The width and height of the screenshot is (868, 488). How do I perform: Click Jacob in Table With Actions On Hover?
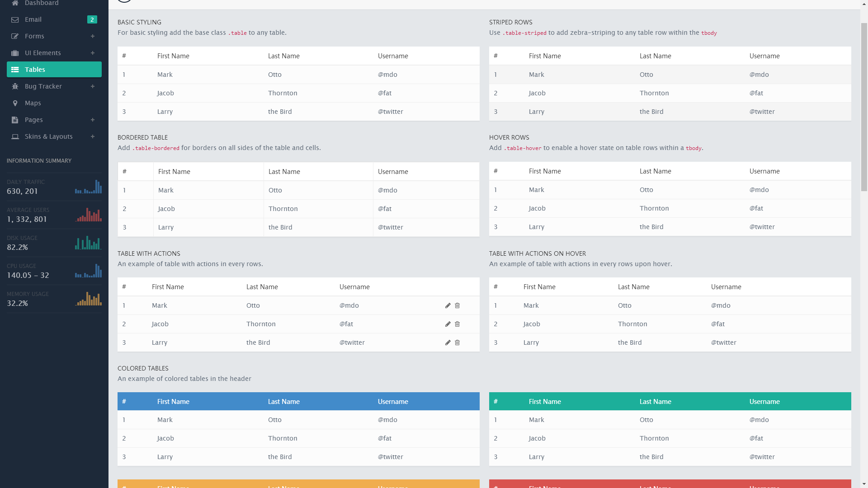(x=531, y=324)
